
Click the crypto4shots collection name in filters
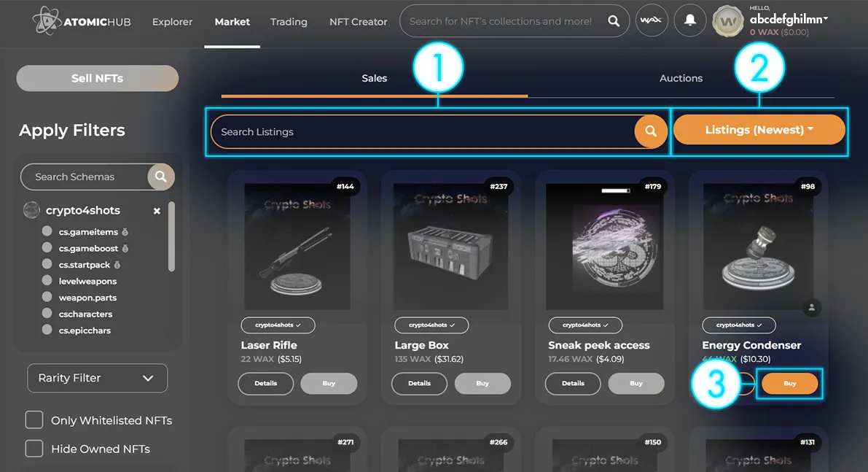(83, 211)
